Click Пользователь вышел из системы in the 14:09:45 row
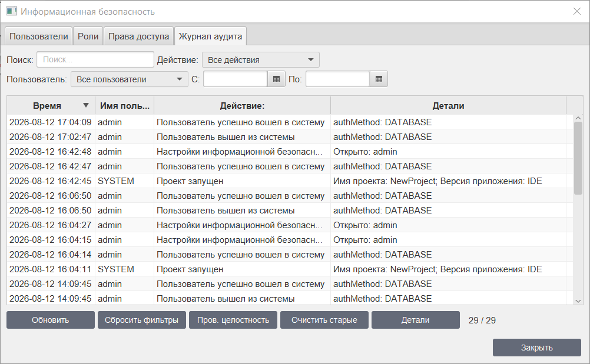Image resolution: width=590 pixels, height=364 pixels. [x=226, y=299]
